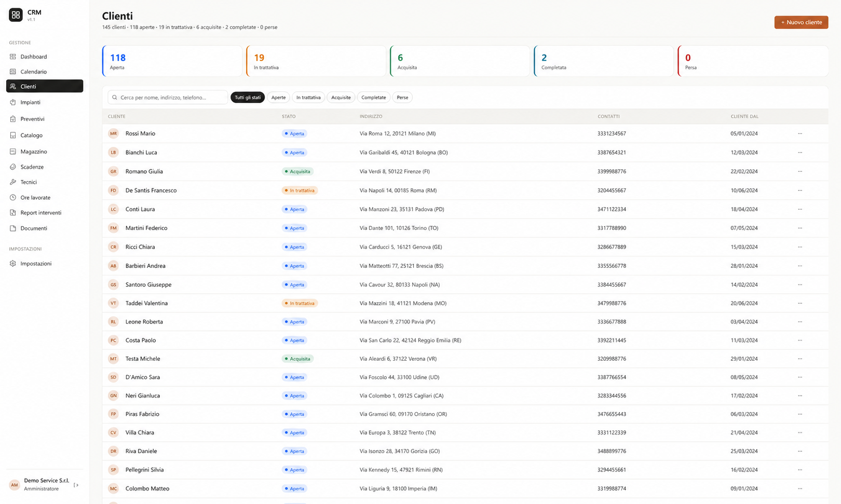Screen dimensions: 841x504
Task: Filter clients by In trattativa chip
Action: pyautogui.click(x=308, y=98)
